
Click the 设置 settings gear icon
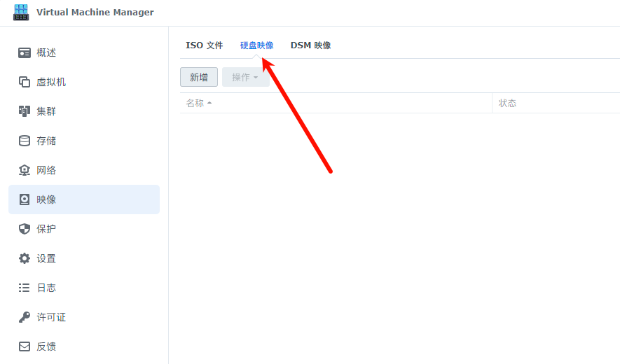(x=25, y=258)
